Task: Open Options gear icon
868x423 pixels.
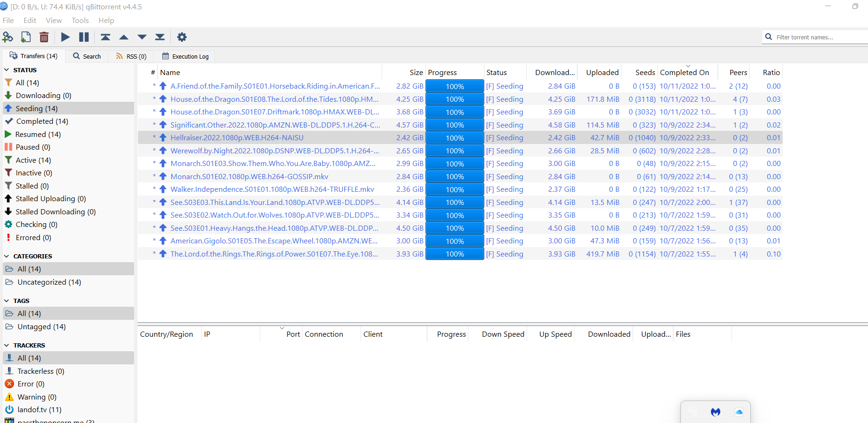Action: [182, 37]
